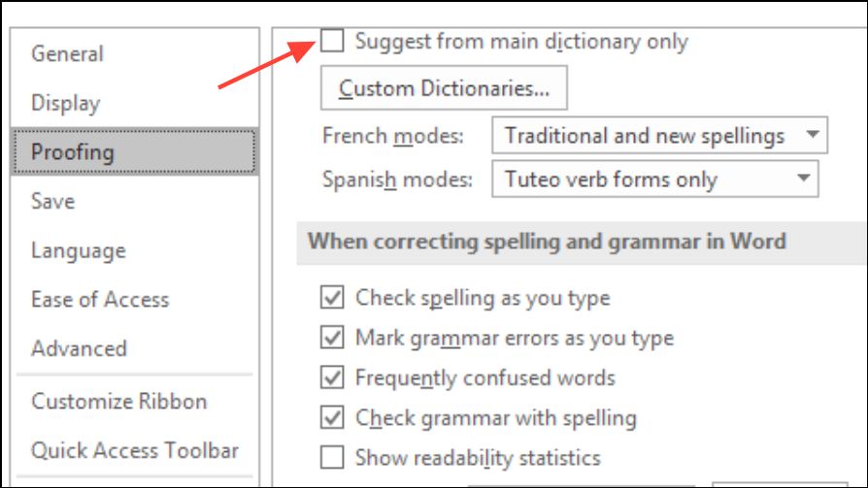Expand the French modes dropdown arrow
The height and width of the screenshot is (488, 868).
tap(812, 135)
